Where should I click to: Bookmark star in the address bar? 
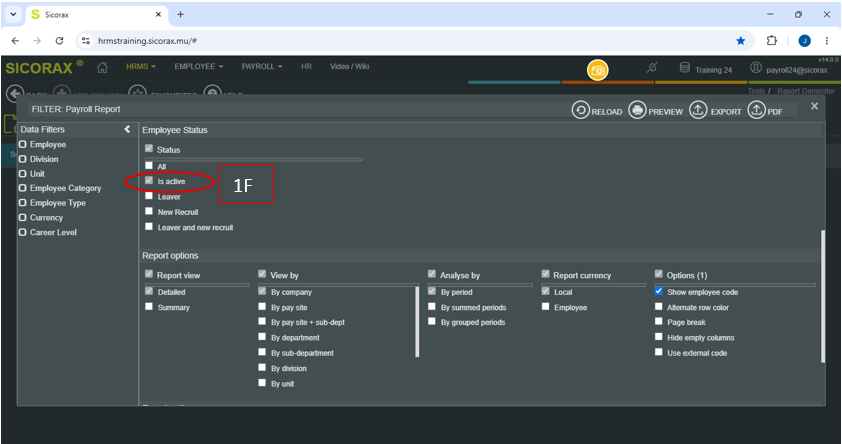click(741, 41)
